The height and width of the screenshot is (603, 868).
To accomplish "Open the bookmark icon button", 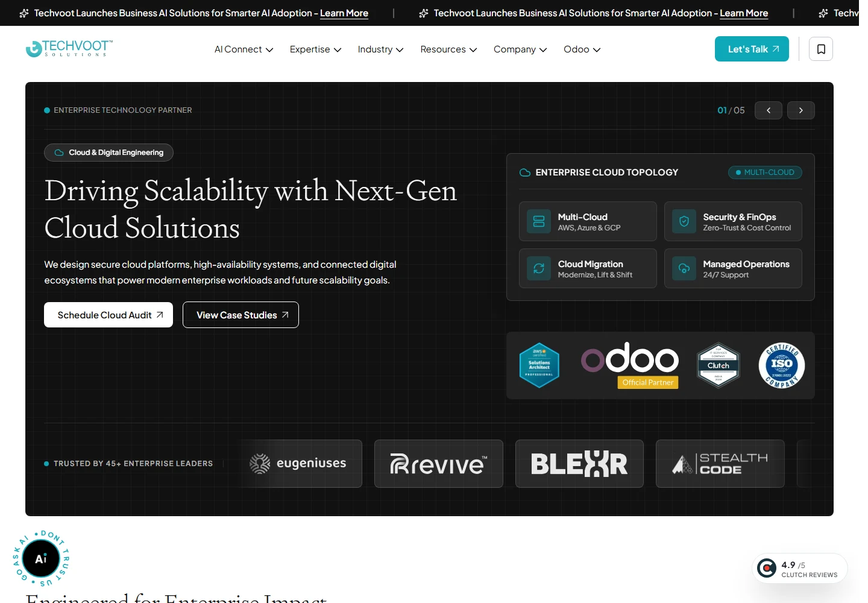I will [x=821, y=49].
